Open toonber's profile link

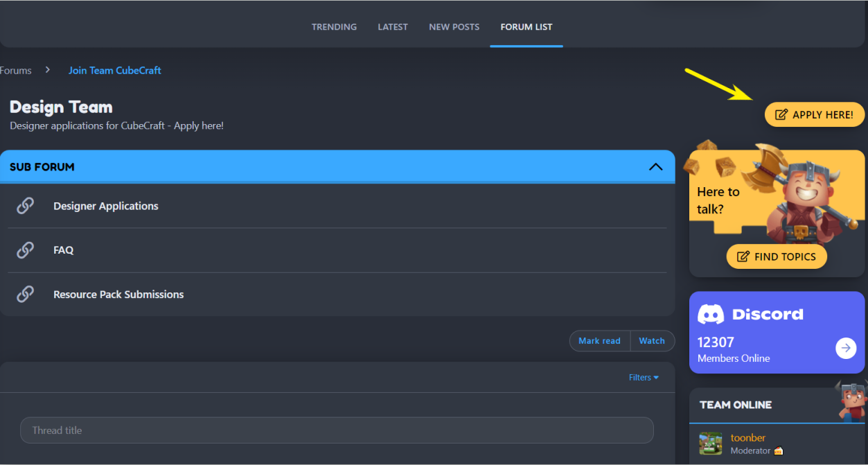(748, 438)
